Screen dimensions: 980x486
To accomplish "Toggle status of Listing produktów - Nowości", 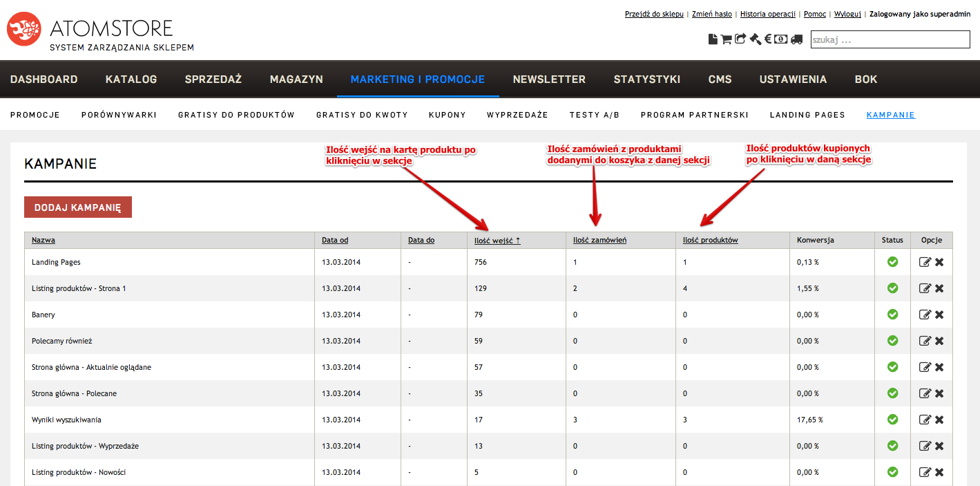I will coord(892,472).
